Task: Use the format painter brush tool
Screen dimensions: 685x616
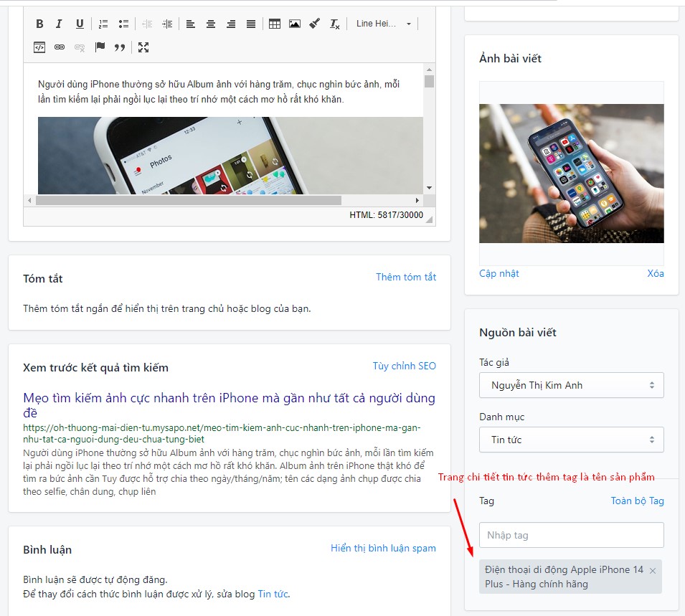Action: pyautogui.click(x=315, y=24)
